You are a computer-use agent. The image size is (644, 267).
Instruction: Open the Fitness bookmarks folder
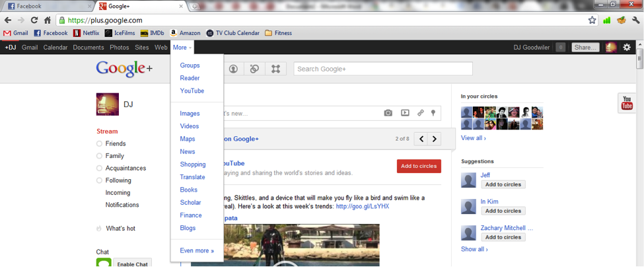279,33
